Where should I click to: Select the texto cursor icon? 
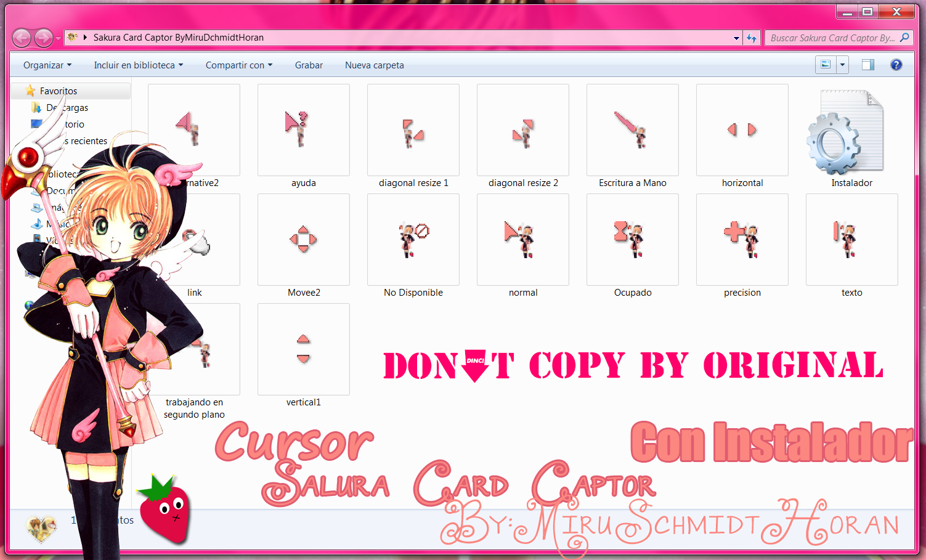851,240
